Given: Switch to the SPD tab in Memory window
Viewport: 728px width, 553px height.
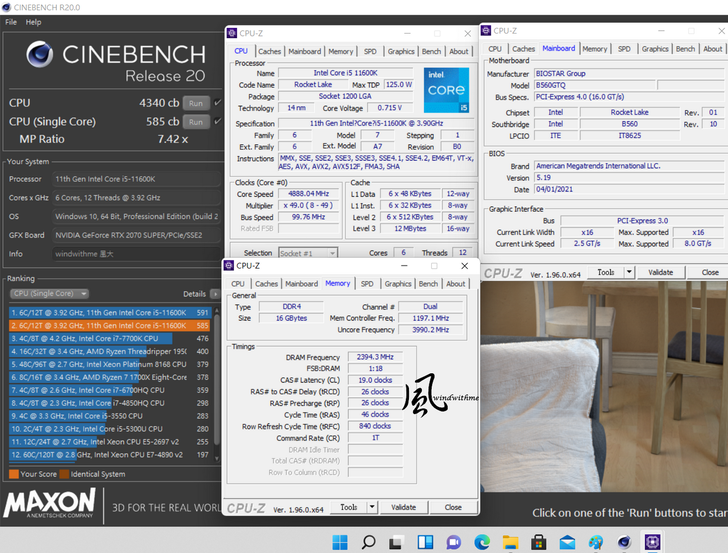Looking at the screenshot, I should coord(367,283).
